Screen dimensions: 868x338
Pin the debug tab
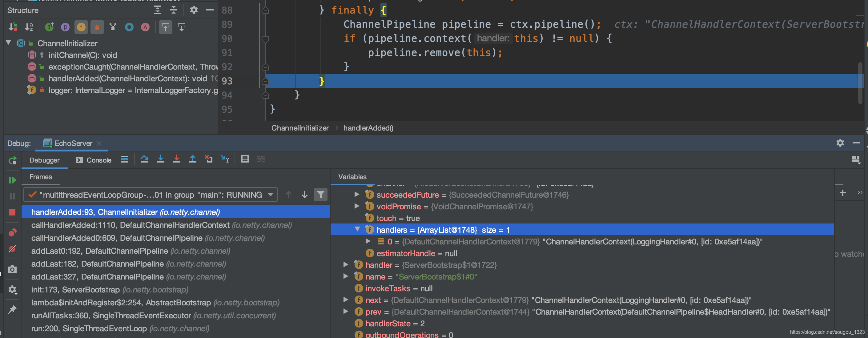[13, 309]
